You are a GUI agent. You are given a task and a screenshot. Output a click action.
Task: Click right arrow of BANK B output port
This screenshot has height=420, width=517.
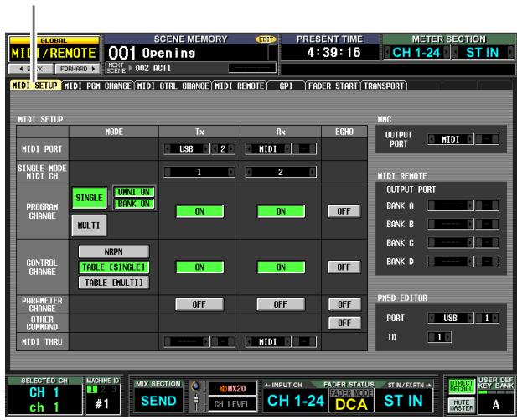pyautogui.click(x=470, y=224)
